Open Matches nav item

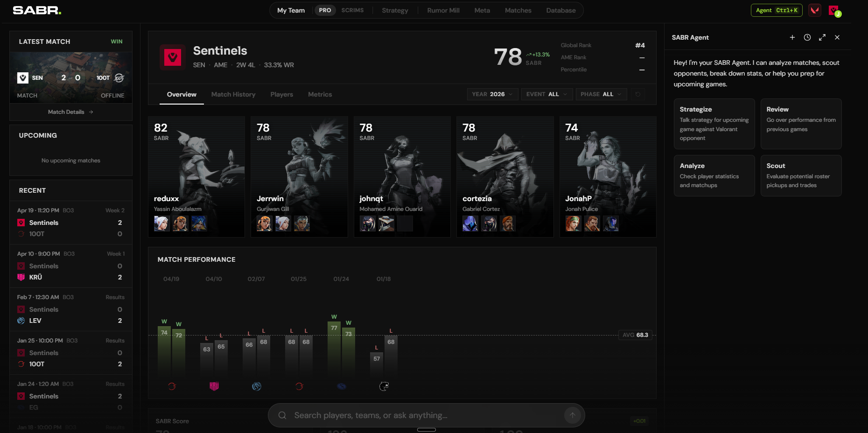[518, 10]
